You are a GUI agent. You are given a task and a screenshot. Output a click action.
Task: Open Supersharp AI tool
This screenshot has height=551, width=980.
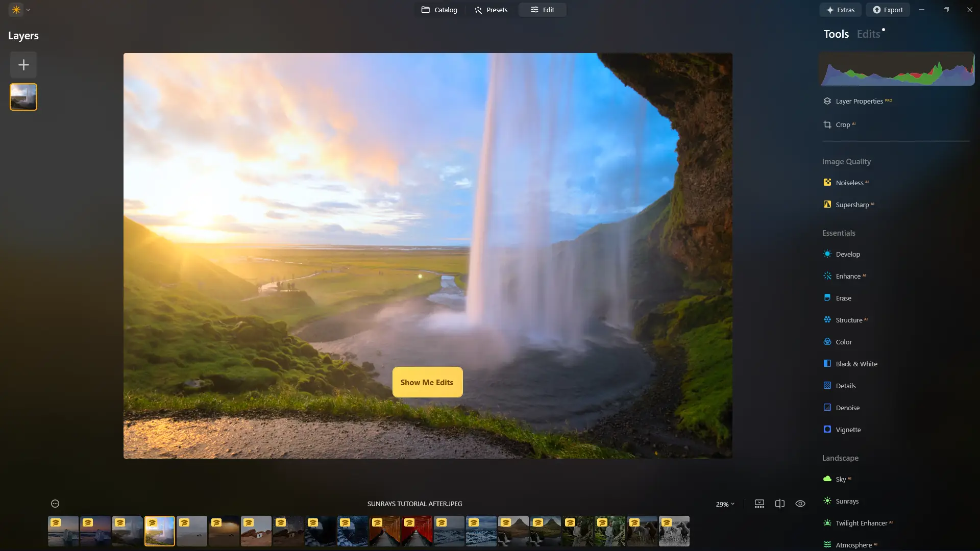[852, 205]
